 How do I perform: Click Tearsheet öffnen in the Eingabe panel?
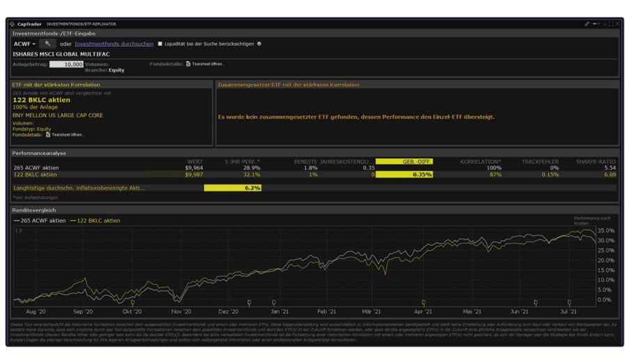208,64
